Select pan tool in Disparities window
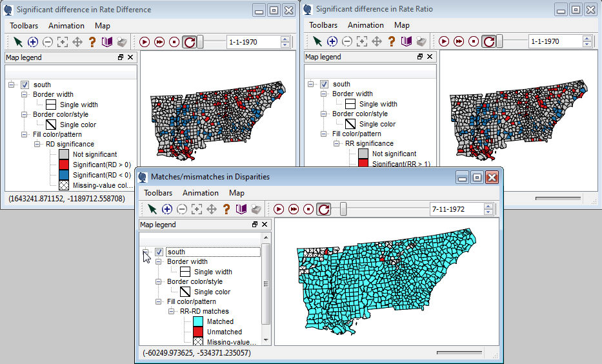This screenshot has width=602, height=364. pos(212,209)
